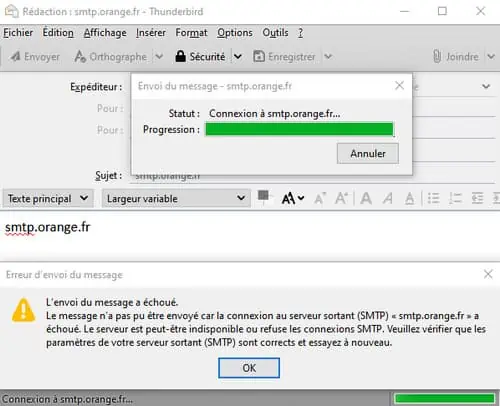Click the Sécurité padlock icon
Viewport: 500px width, 406px height.
(180, 56)
